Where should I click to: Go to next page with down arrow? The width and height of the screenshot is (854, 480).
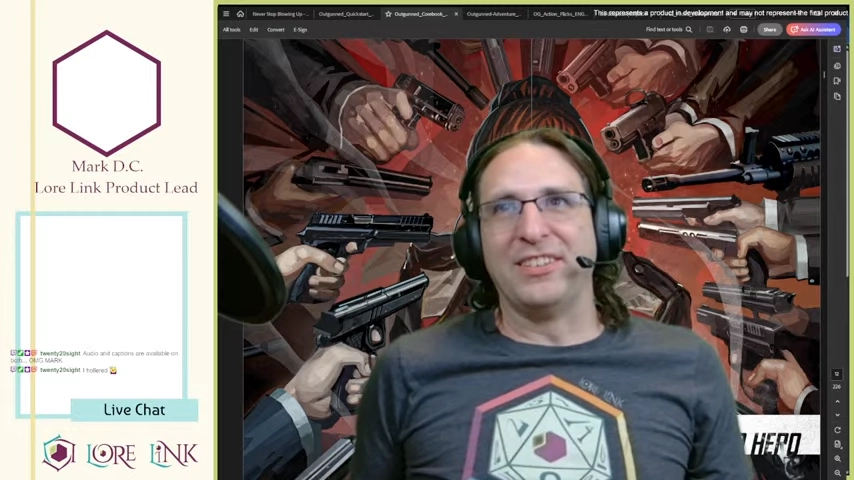837,415
